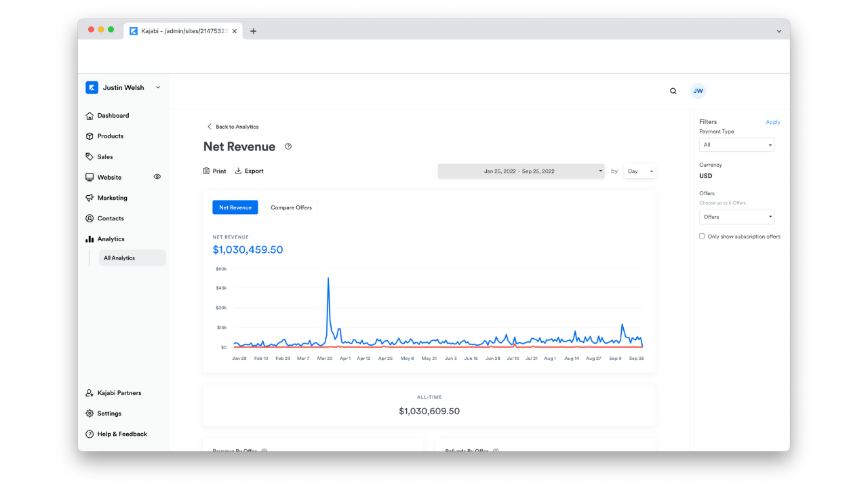
Task: Click the search magnifier icon
Action: (x=673, y=91)
